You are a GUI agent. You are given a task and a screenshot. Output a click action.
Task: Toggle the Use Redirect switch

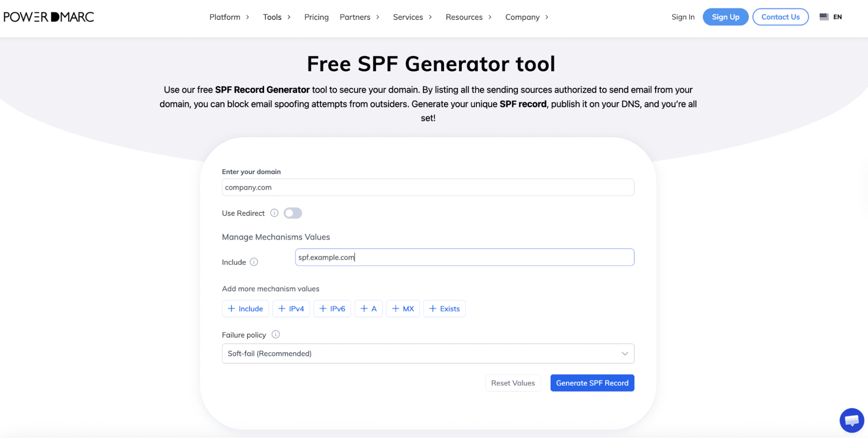click(x=293, y=213)
